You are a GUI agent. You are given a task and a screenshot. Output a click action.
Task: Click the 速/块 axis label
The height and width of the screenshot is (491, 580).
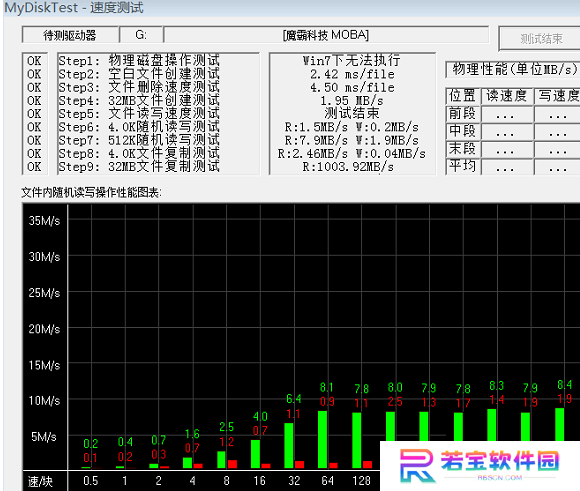pos(41,481)
